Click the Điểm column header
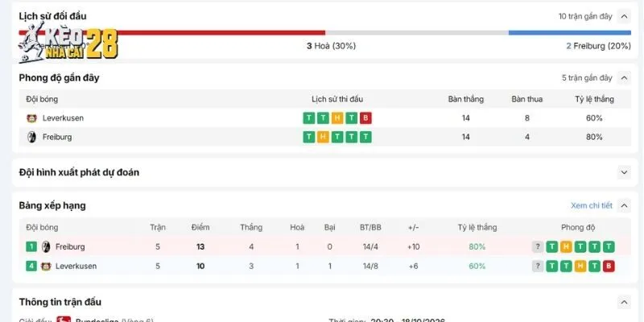644x322 pixels. 200,228
